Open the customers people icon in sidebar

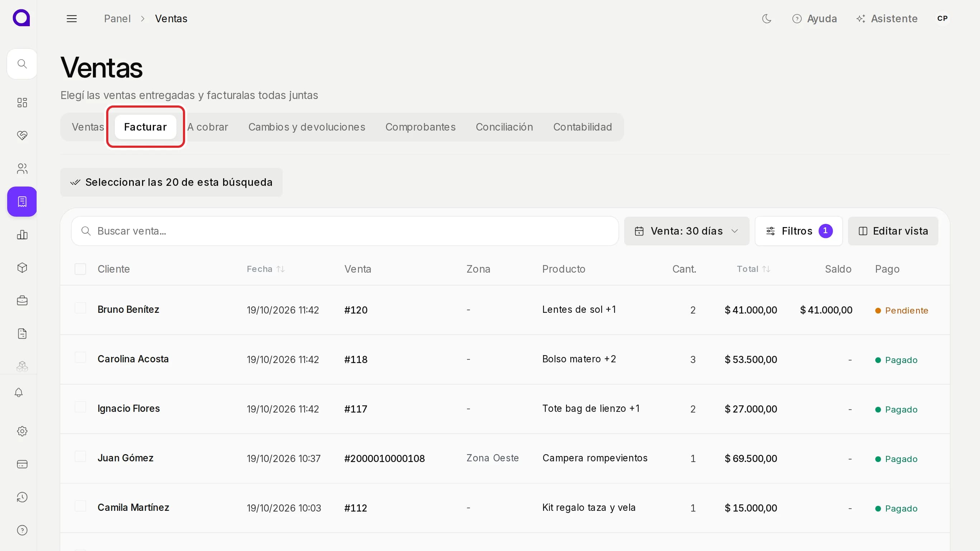tap(22, 169)
